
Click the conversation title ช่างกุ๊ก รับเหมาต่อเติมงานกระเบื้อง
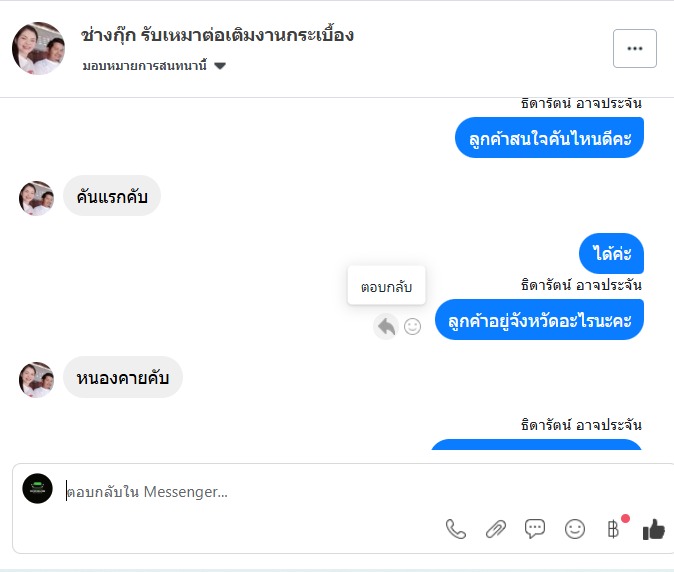coord(217,35)
